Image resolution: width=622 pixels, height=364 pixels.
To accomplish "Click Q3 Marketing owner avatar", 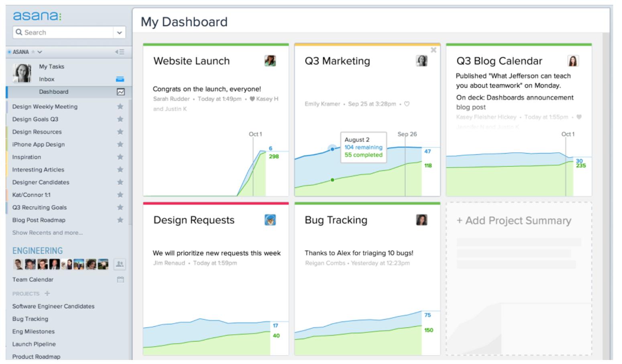I will [x=421, y=61].
